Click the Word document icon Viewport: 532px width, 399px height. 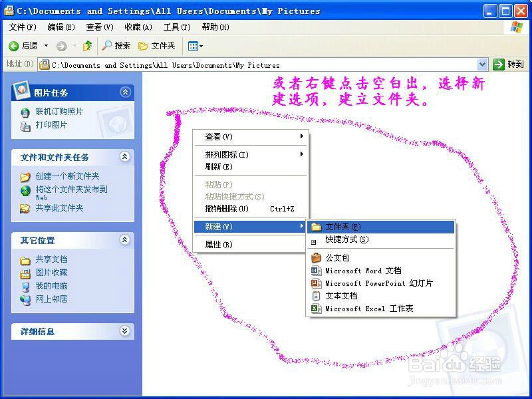pyautogui.click(x=316, y=271)
